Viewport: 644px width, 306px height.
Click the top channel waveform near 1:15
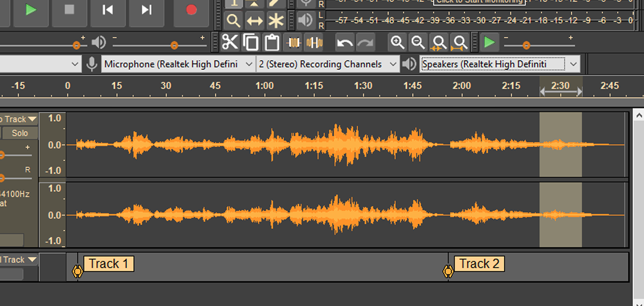314,145
